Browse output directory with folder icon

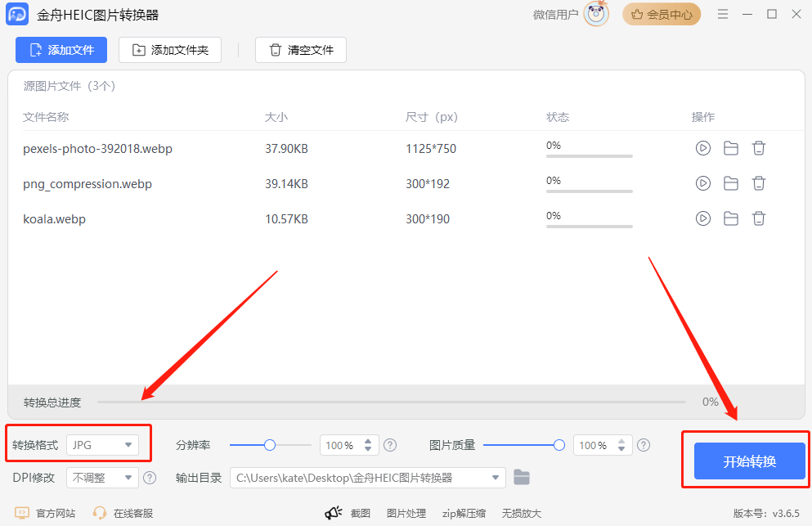pyautogui.click(x=522, y=477)
